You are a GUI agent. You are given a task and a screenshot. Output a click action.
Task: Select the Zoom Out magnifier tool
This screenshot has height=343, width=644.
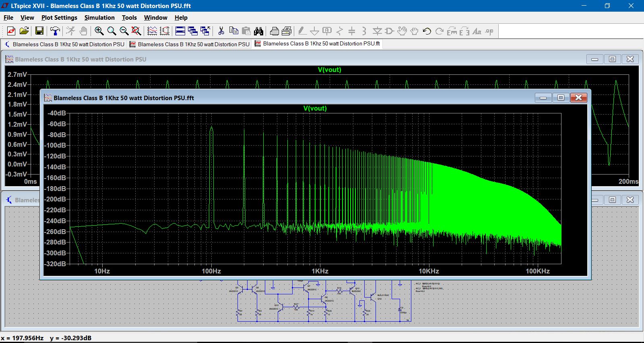(124, 31)
